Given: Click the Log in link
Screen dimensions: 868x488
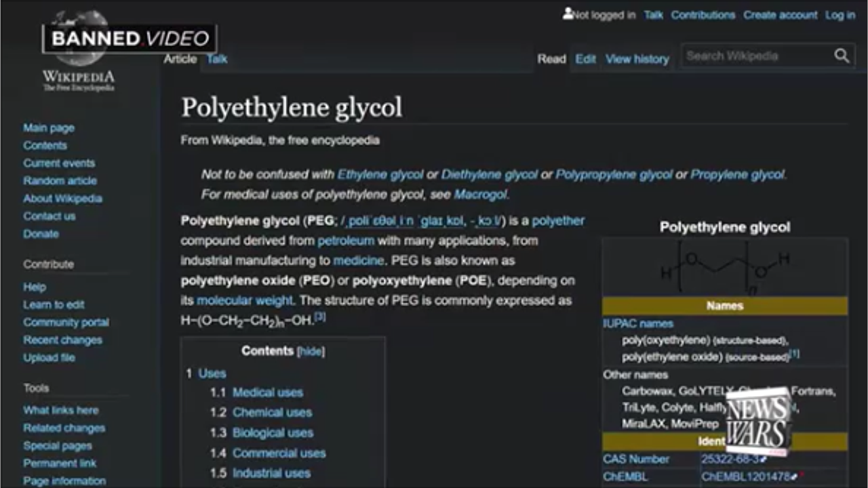Looking at the screenshot, I should click(840, 15).
